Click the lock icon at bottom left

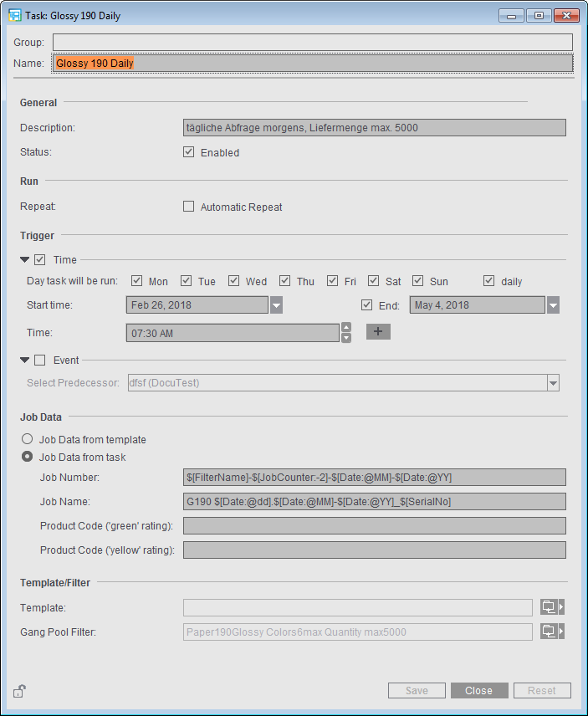click(19, 691)
